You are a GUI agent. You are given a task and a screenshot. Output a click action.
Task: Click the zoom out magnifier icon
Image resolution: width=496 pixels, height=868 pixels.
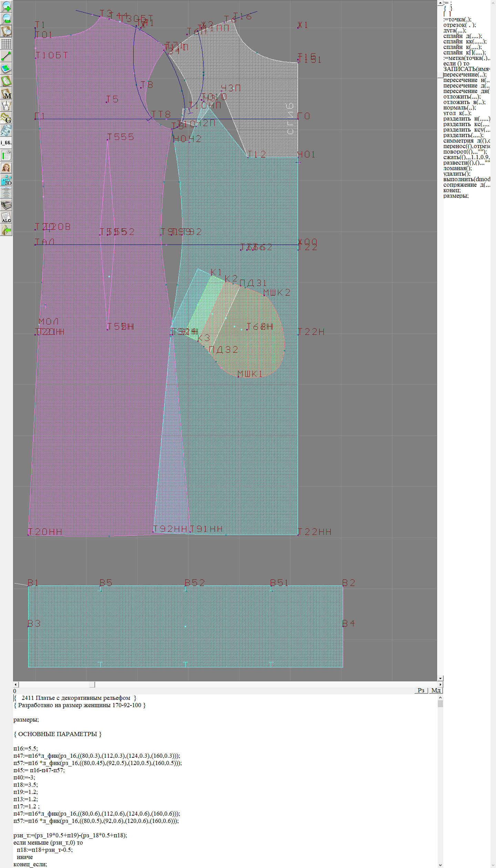click(6, 19)
